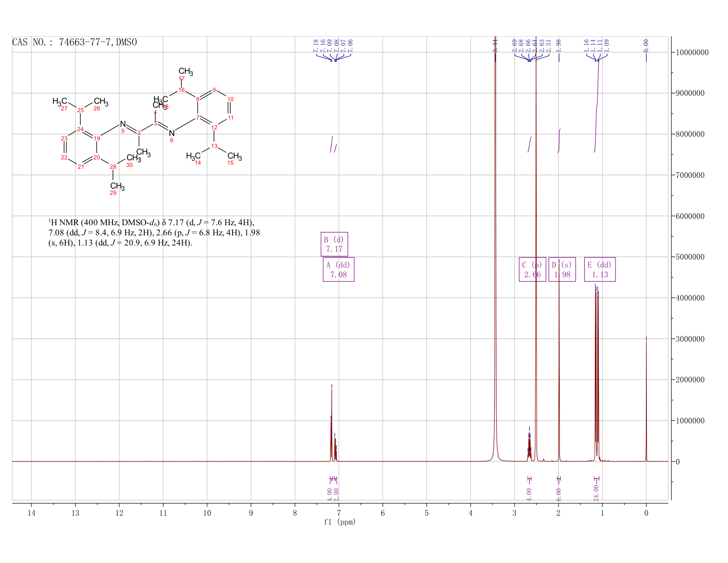728x563 pixels.
Task: Click the B (d) 7.17 multiplet box
Action: 334,244
